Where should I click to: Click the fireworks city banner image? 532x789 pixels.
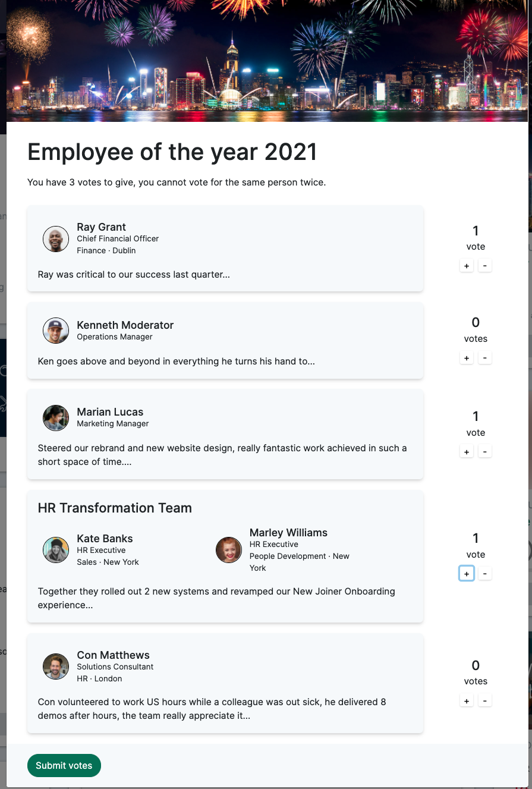click(267, 61)
